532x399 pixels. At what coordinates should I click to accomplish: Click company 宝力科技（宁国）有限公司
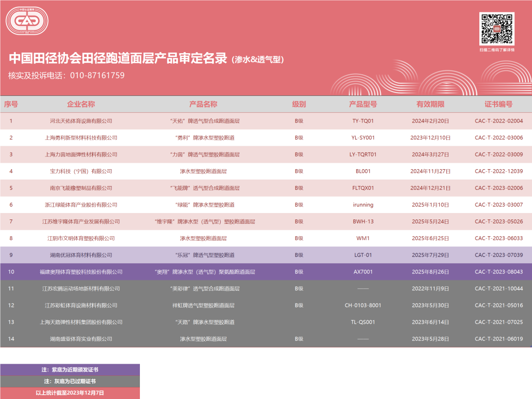click(x=81, y=171)
